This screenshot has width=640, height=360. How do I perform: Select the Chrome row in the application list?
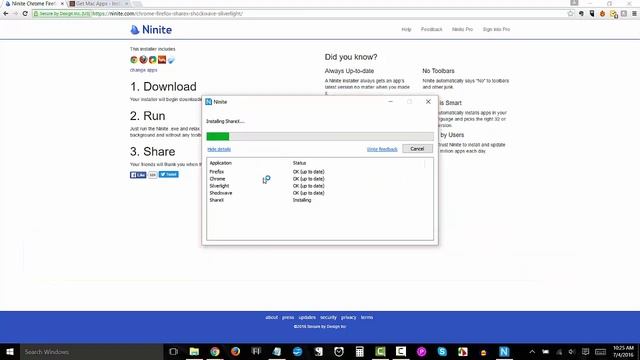tap(320, 179)
